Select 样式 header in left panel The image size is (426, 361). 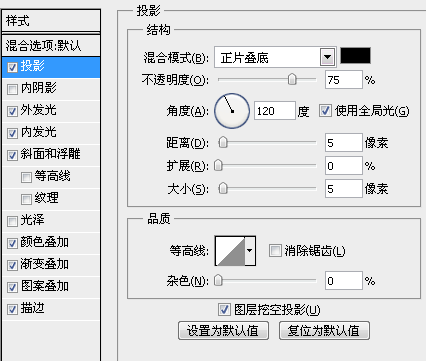pyautogui.click(x=51, y=21)
